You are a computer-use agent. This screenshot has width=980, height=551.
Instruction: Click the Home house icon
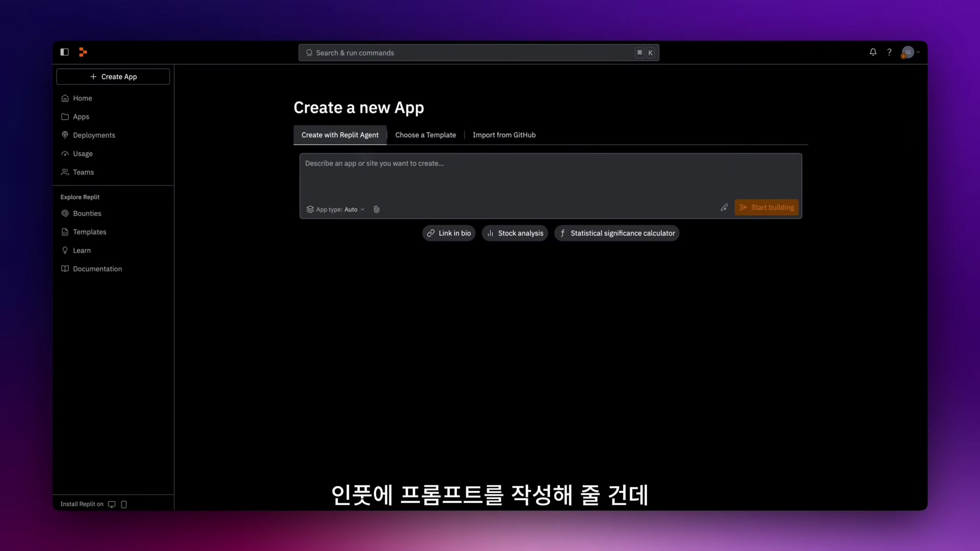(65, 98)
